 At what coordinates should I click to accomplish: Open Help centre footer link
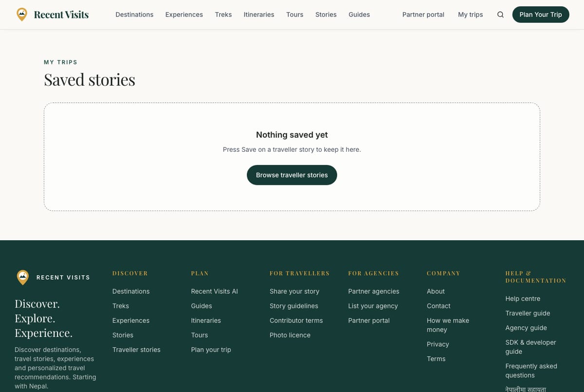(x=523, y=299)
